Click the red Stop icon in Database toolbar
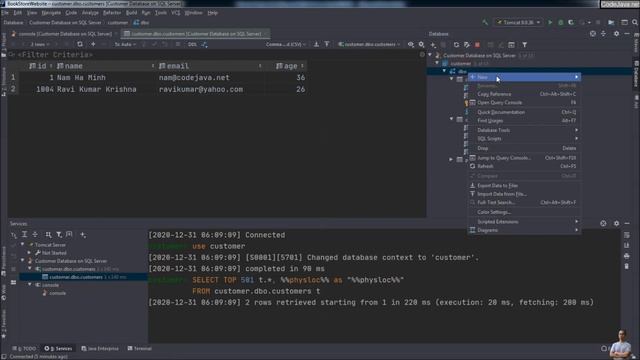 click(477, 44)
